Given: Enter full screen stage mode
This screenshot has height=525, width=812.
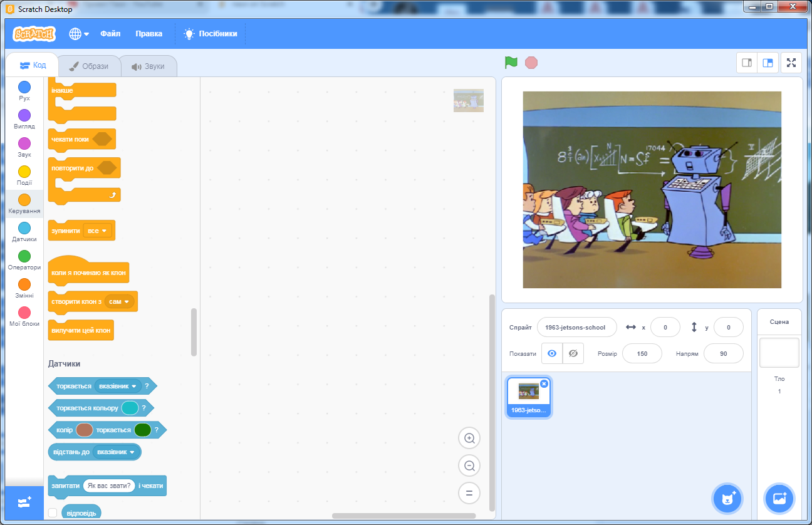Looking at the screenshot, I should [x=791, y=63].
